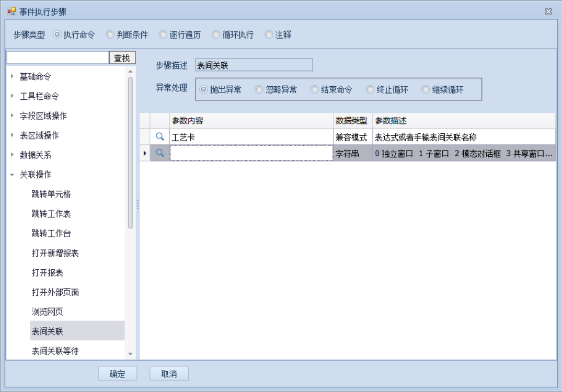This screenshot has width=562, height=392.
Task: Click the magnifier icon in the 字符串 row
Action: pyautogui.click(x=160, y=154)
